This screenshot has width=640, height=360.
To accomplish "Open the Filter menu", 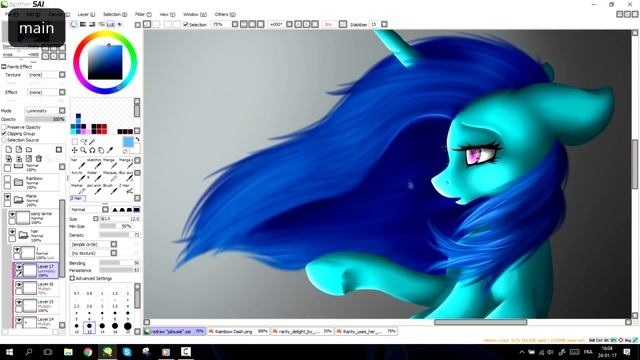I will (143, 14).
